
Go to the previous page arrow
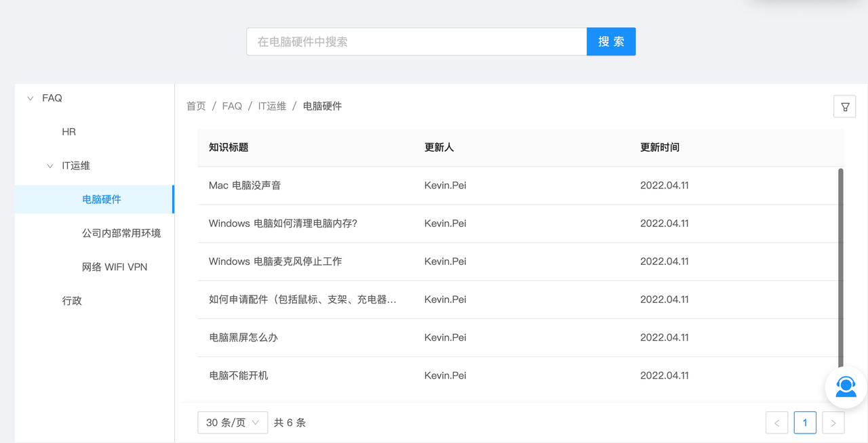(x=777, y=423)
